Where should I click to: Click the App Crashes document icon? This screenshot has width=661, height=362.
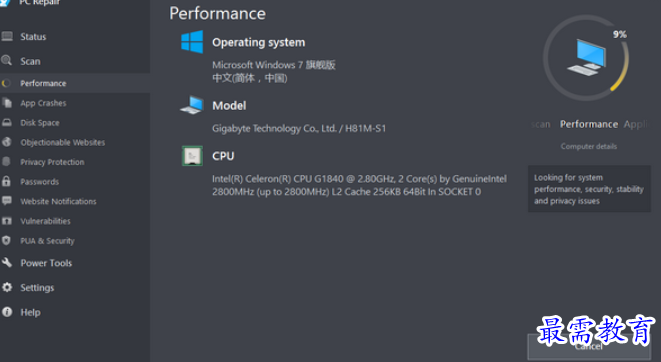[x=7, y=103]
